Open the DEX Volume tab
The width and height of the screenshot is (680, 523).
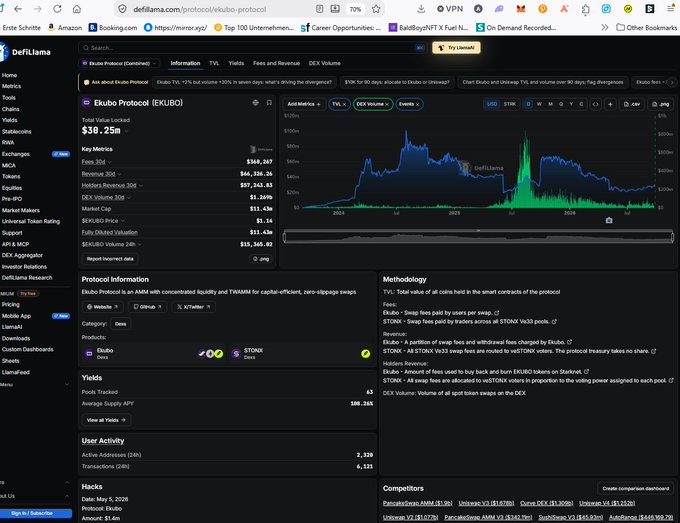[x=324, y=63]
